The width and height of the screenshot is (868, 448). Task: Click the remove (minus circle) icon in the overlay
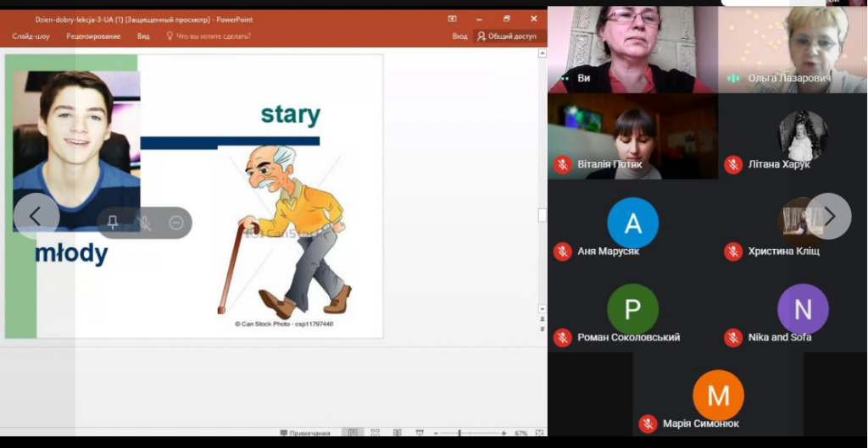tap(176, 223)
